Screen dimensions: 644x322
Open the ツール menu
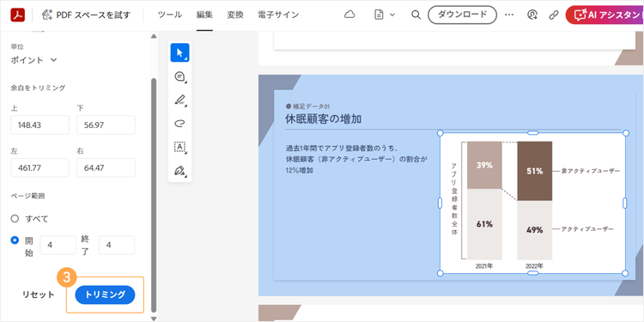tap(170, 15)
